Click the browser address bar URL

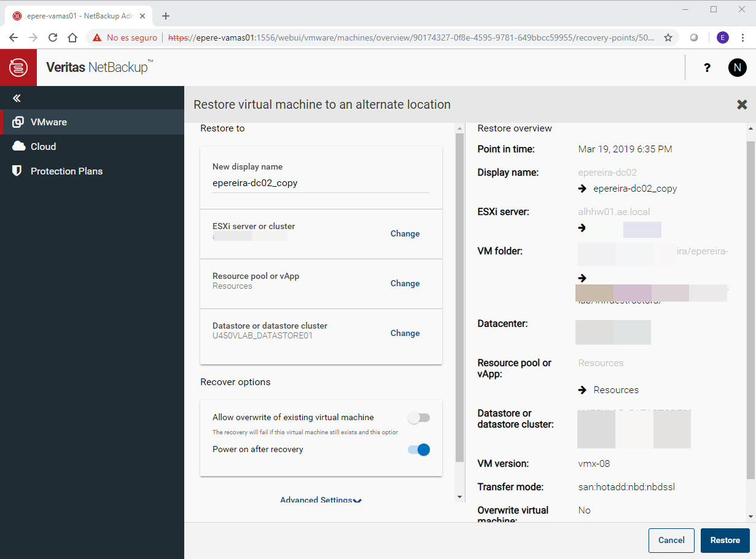coord(411,37)
